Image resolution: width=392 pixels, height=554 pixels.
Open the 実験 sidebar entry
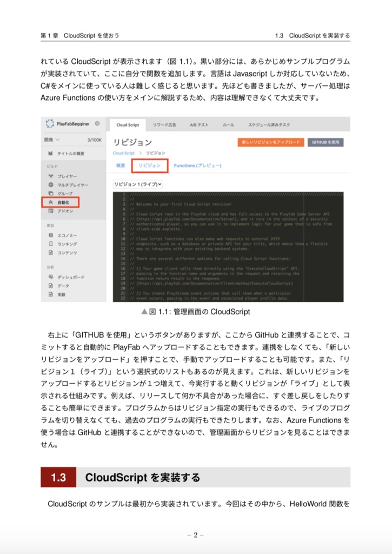tap(62, 295)
